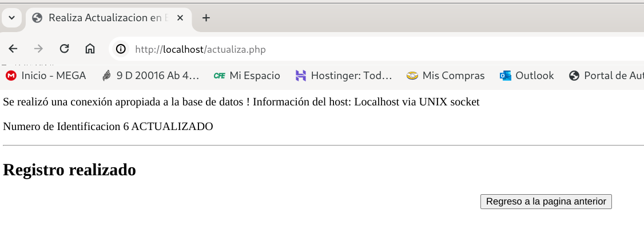This screenshot has width=644, height=236.
Task: Open the Outlook bookmark
Action: [527, 76]
